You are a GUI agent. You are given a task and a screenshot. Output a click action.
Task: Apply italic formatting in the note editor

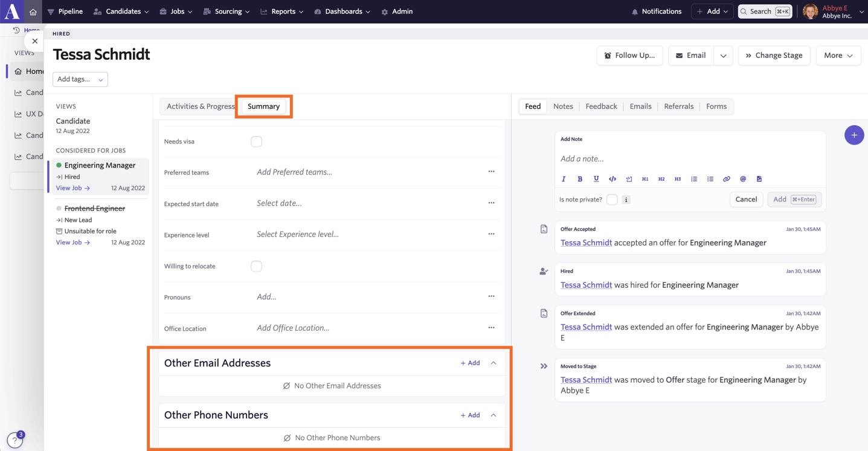tap(564, 179)
